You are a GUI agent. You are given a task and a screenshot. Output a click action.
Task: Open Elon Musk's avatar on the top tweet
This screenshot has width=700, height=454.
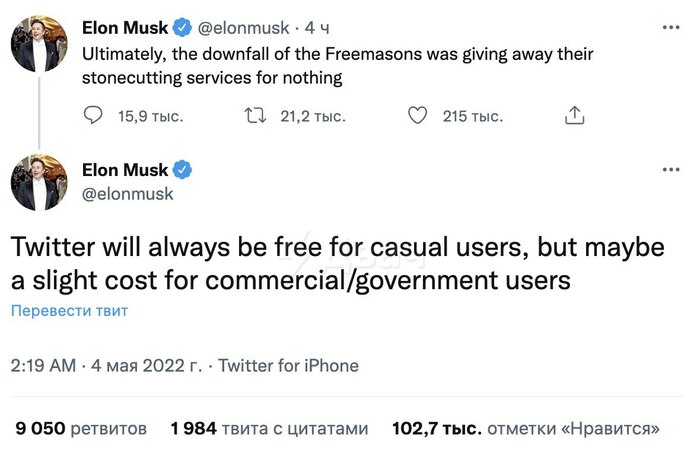pyautogui.click(x=38, y=42)
